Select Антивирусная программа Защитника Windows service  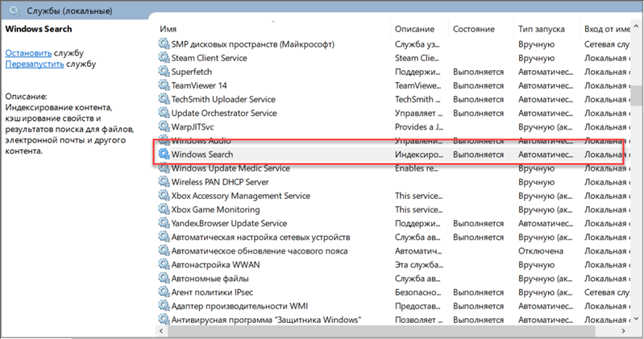[266, 320]
